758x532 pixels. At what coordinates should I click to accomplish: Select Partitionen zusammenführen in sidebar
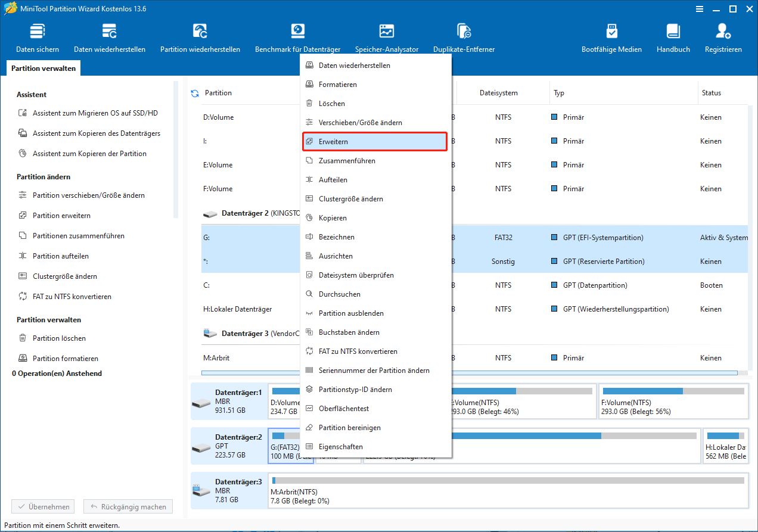click(x=71, y=236)
